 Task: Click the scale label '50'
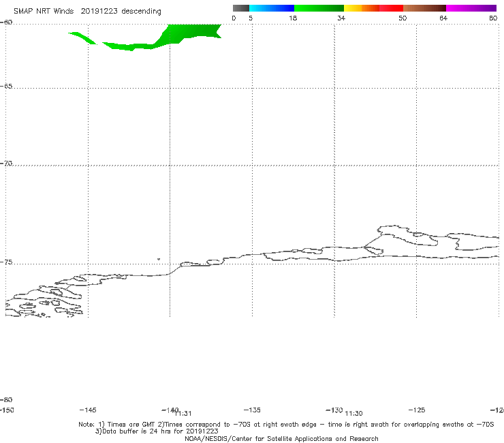coord(403,18)
